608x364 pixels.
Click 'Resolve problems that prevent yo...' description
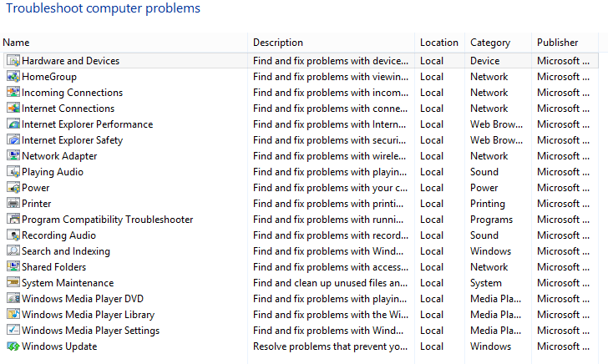click(x=331, y=347)
